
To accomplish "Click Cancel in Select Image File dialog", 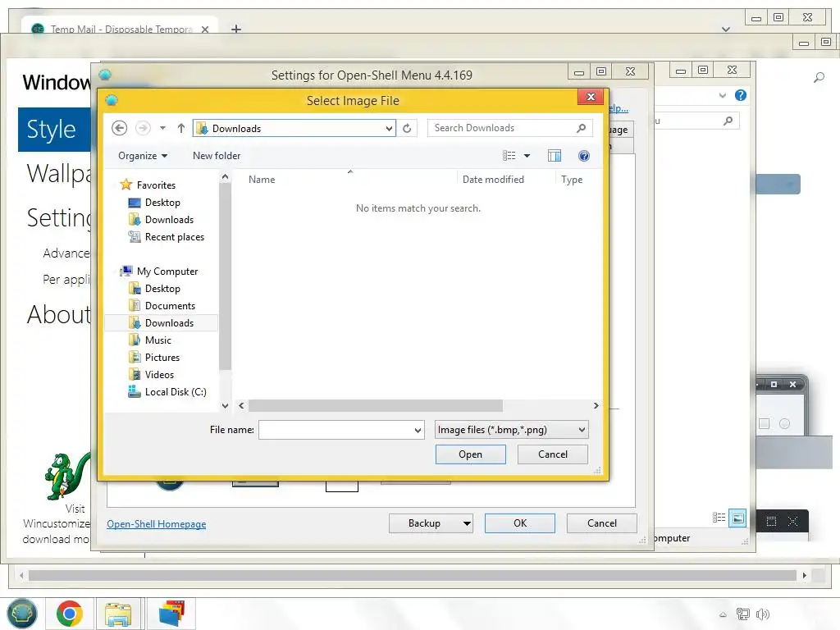I will coord(552,454).
